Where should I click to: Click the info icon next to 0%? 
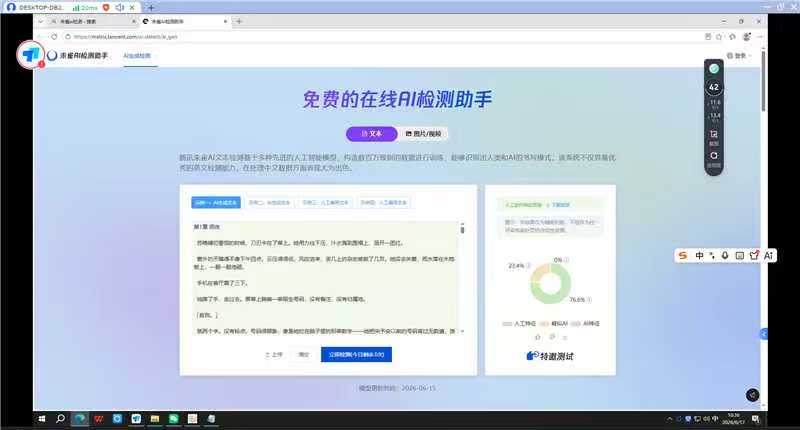(566, 260)
